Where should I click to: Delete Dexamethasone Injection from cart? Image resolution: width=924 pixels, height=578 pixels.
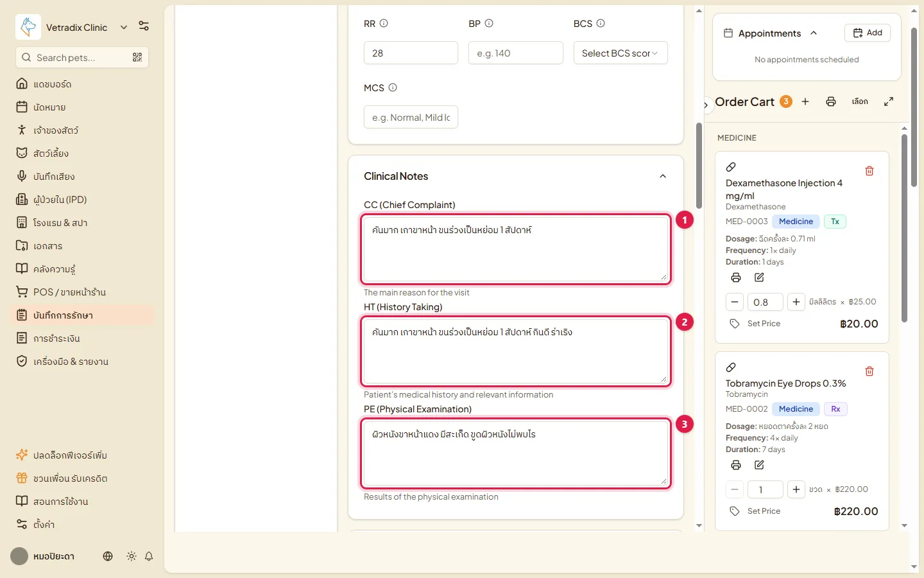tap(869, 171)
